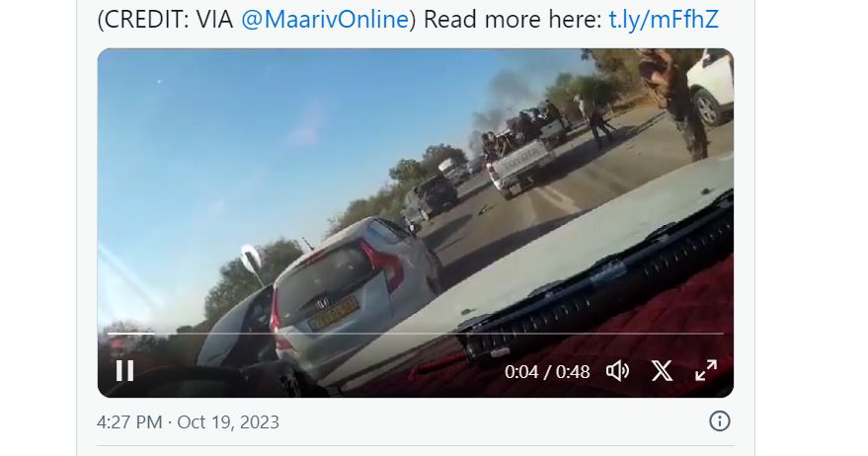Click the Oct 19, 2023 date text
Image resolution: width=868 pixels, height=456 pixels.
[x=228, y=422]
